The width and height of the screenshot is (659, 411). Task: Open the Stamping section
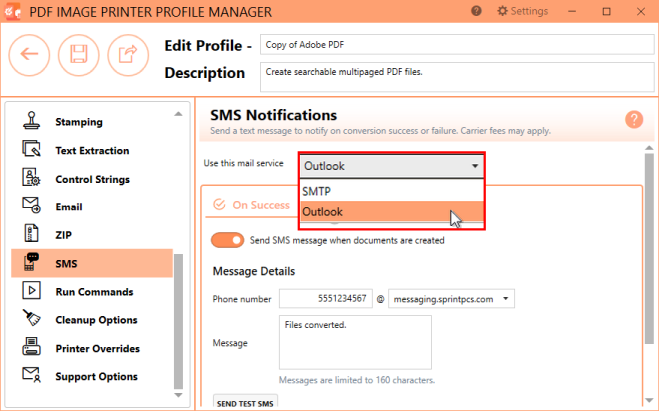coord(79,122)
